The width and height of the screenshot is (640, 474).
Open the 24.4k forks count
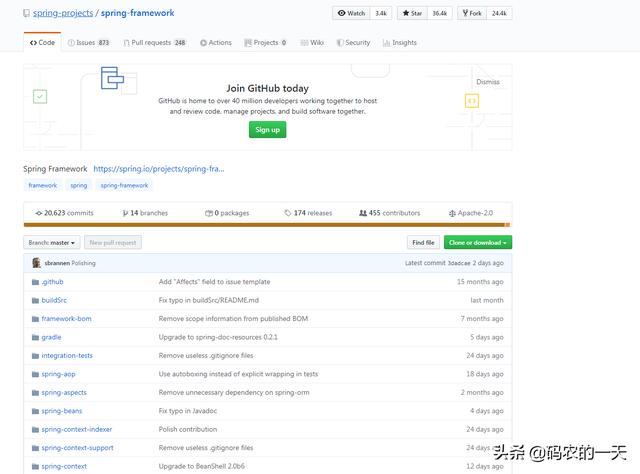click(x=499, y=13)
